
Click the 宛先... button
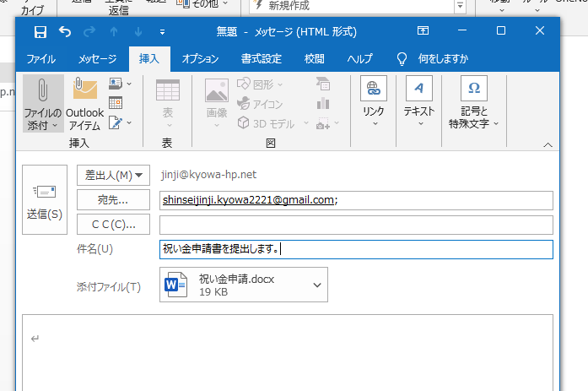113,200
